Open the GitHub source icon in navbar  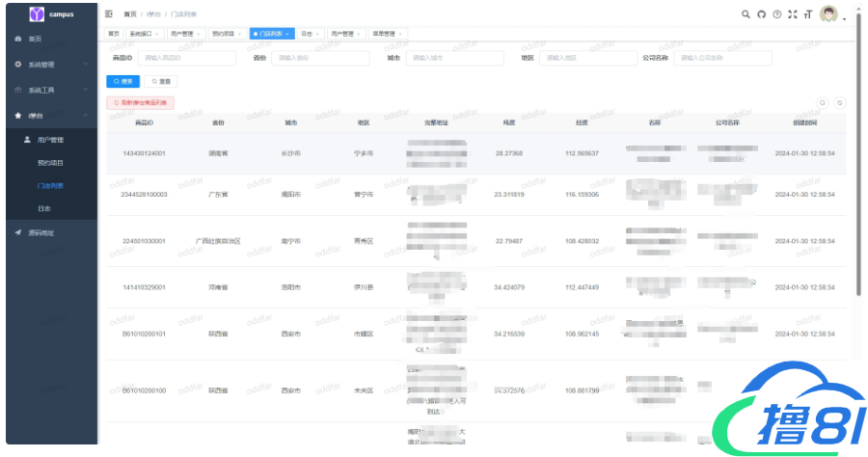pos(761,14)
